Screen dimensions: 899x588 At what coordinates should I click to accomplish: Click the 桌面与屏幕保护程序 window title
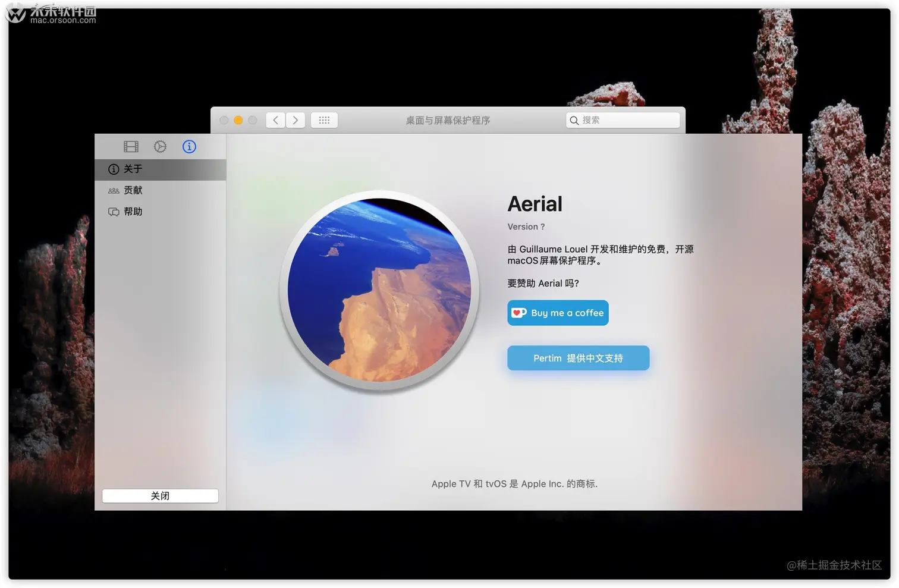coord(448,120)
